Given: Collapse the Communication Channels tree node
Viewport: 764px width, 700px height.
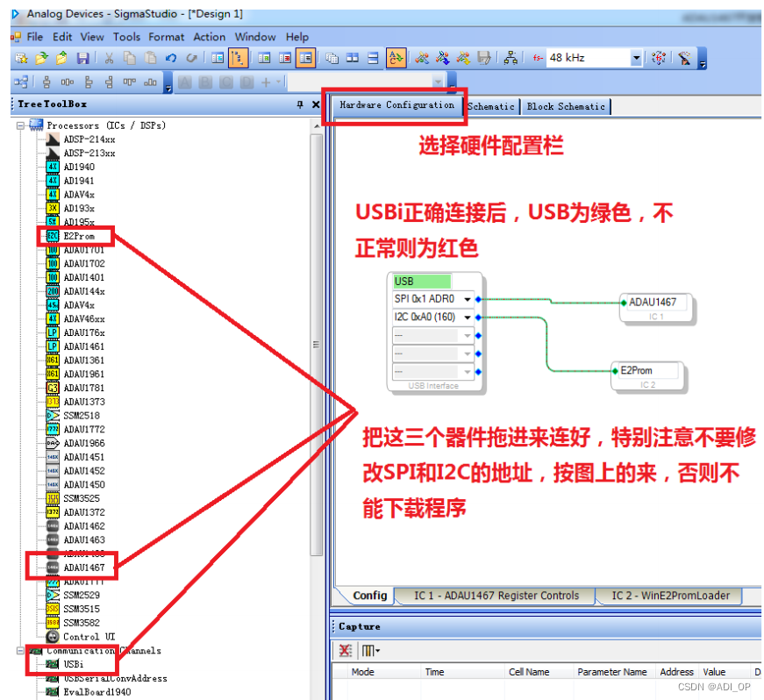Looking at the screenshot, I should [x=20, y=651].
